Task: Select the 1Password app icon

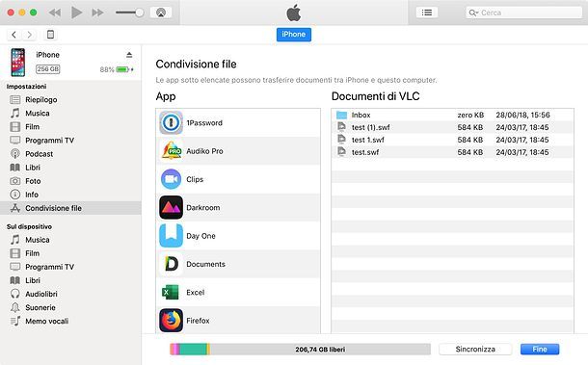Action: click(171, 122)
